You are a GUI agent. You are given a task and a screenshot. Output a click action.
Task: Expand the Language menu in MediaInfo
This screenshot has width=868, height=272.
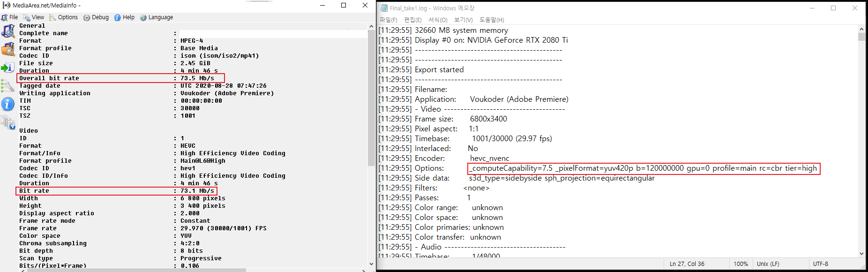coord(157,17)
